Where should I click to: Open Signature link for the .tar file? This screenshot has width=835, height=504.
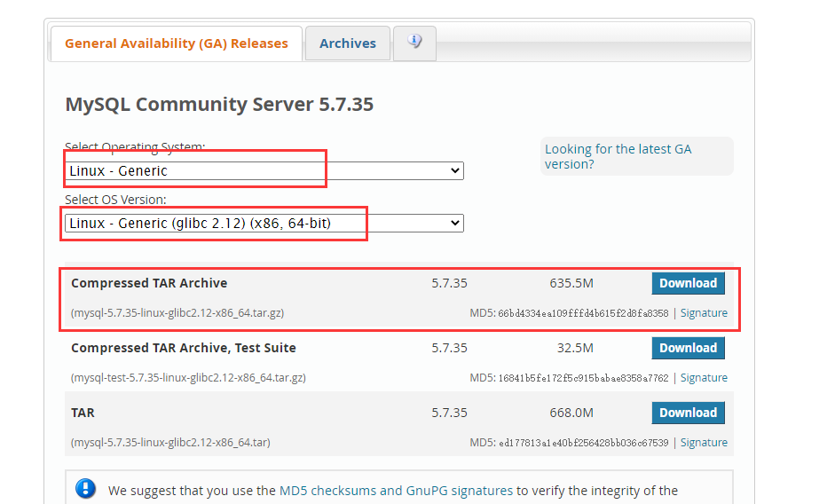click(704, 443)
